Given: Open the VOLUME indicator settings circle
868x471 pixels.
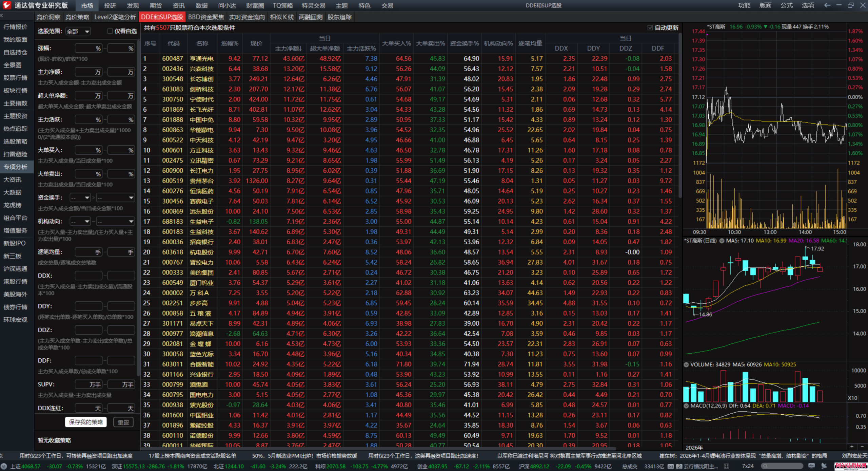Looking at the screenshot, I should coord(686,364).
